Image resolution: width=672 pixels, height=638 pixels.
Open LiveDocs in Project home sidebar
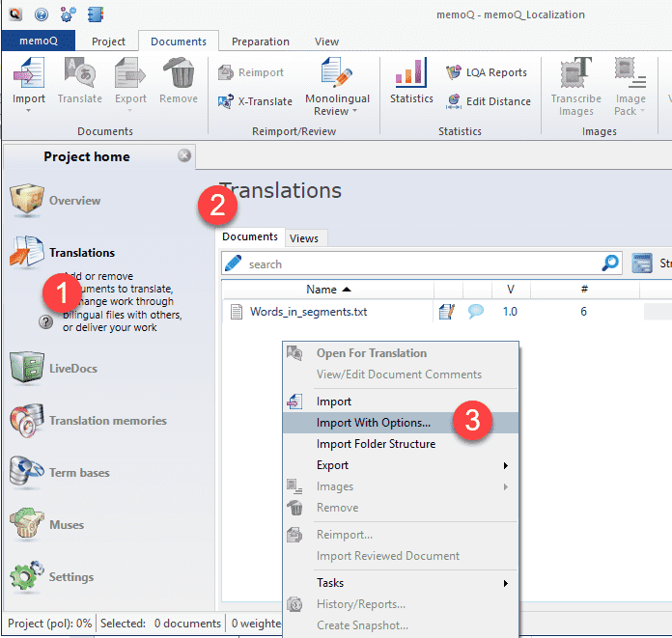point(54,369)
